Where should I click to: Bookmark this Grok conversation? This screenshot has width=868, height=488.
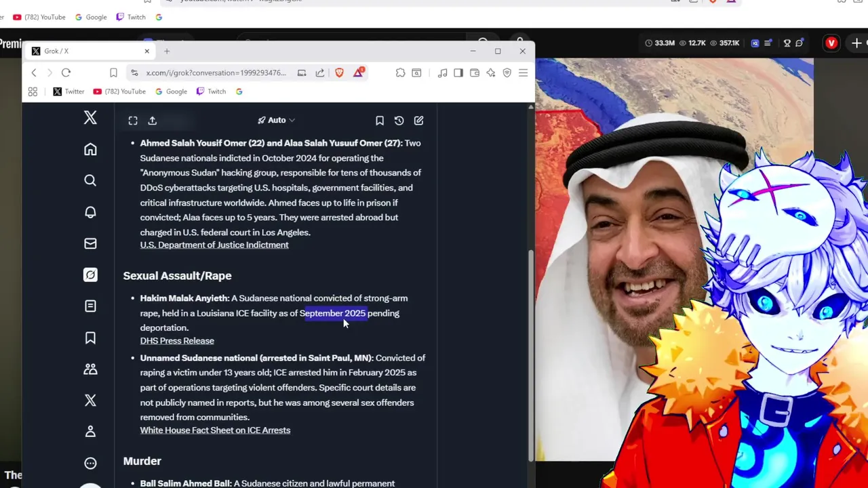pyautogui.click(x=380, y=121)
